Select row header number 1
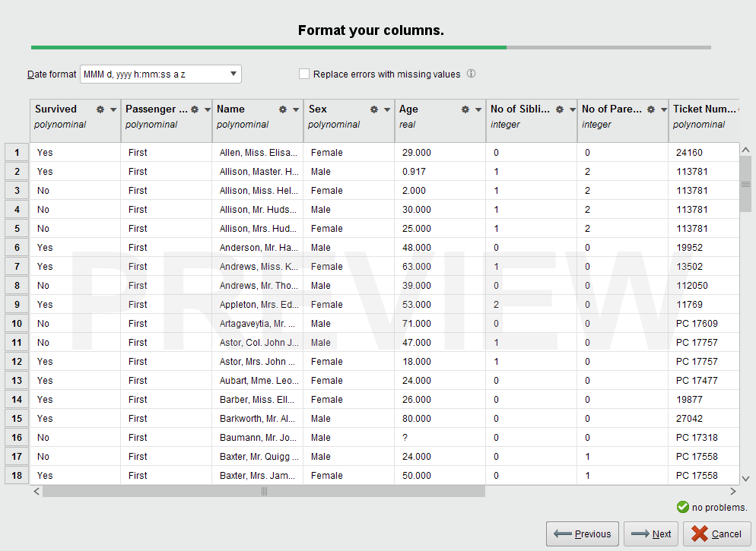This screenshot has width=756, height=551. coord(17,153)
